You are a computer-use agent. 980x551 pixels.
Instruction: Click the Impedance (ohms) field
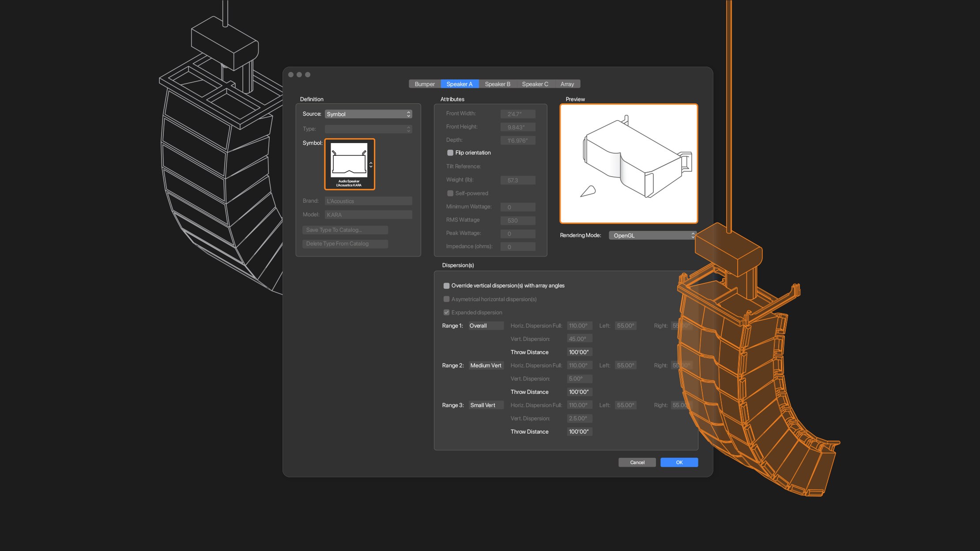click(x=518, y=247)
